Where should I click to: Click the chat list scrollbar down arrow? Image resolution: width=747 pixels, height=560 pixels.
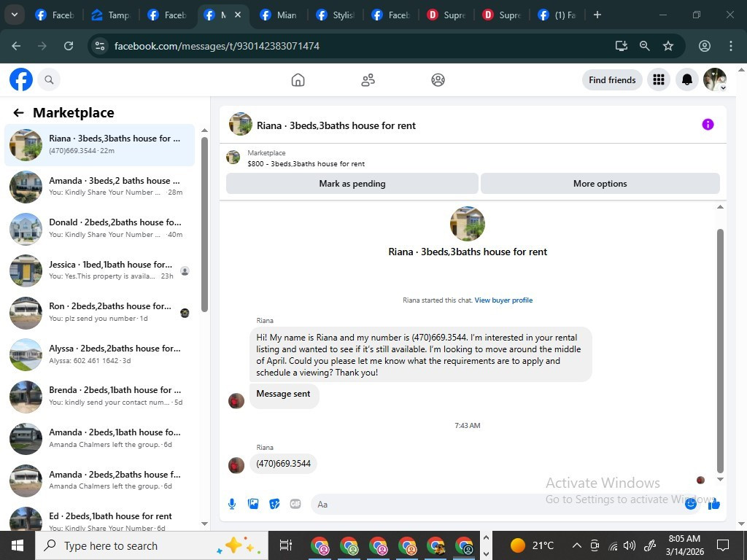[x=204, y=524]
